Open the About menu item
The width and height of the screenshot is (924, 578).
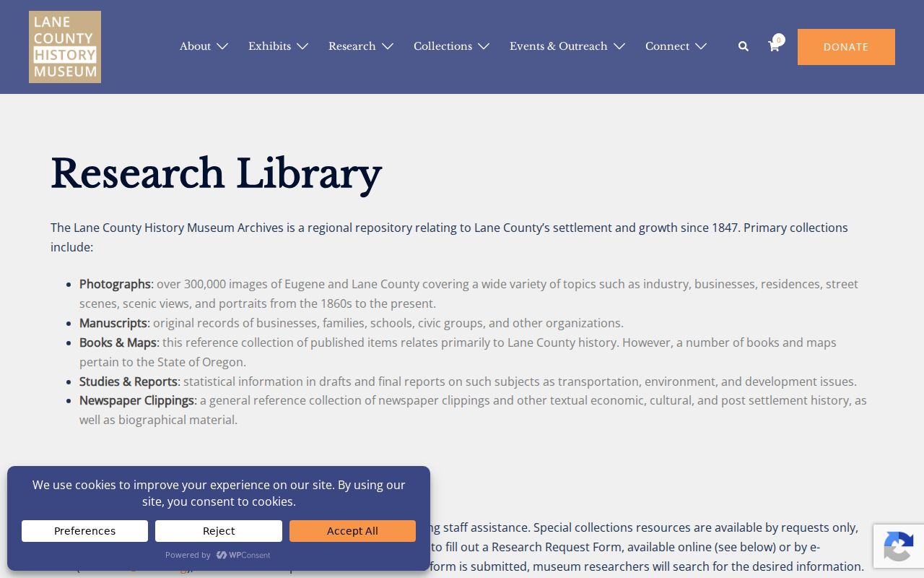point(195,46)
